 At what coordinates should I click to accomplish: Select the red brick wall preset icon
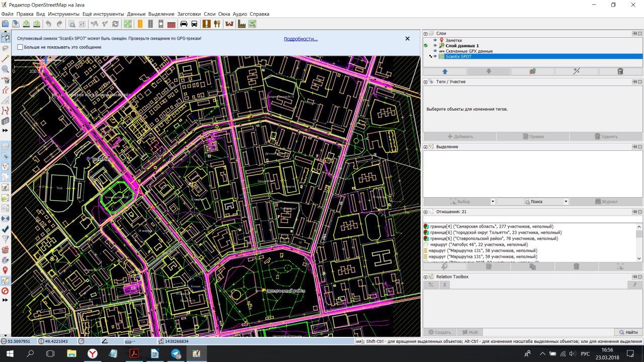[171, 24]
